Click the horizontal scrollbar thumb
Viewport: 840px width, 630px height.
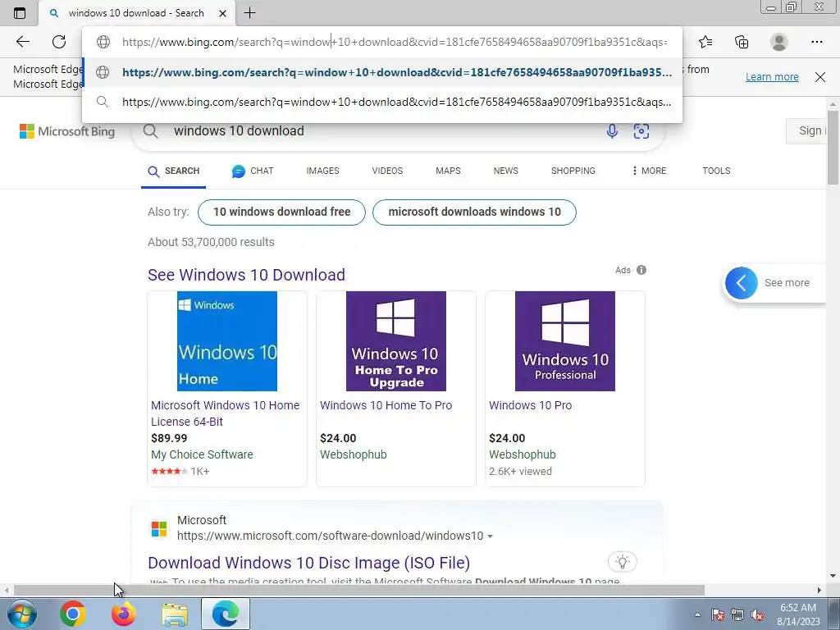coord(359,591)
